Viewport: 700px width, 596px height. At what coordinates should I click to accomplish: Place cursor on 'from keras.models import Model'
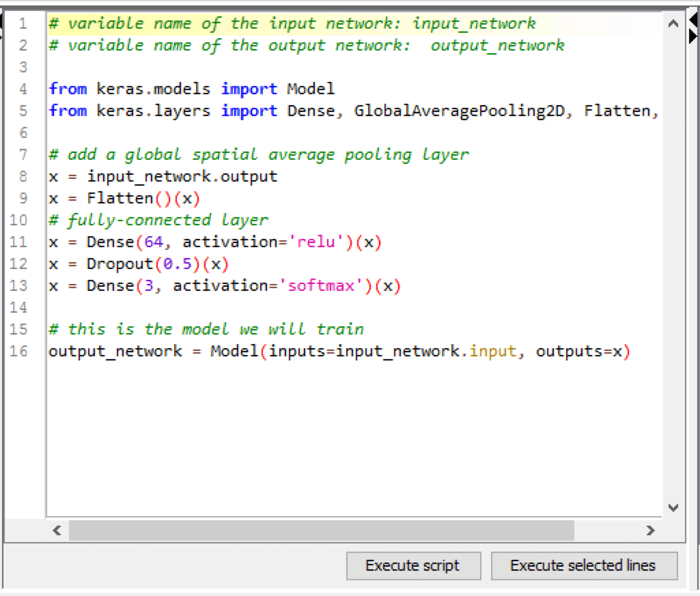coord(192,89)
